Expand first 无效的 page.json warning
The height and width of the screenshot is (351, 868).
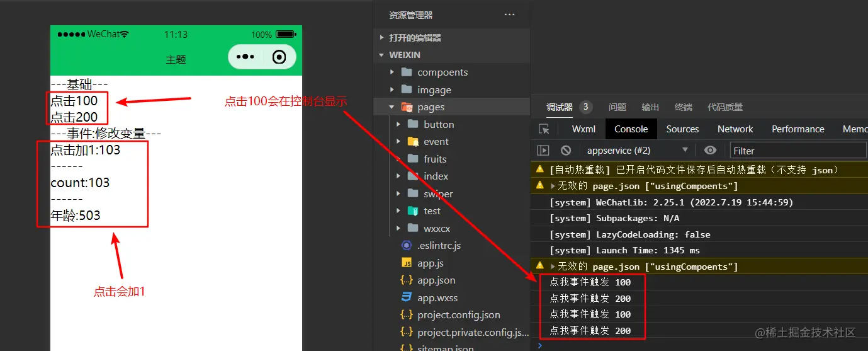point(553,186)
